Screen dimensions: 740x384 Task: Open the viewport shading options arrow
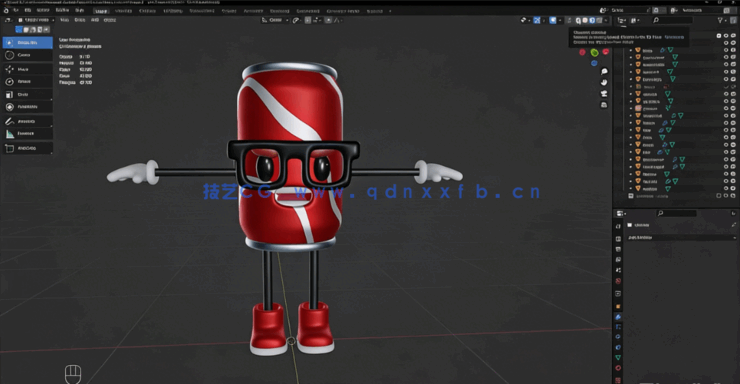[x=606, y=20]
